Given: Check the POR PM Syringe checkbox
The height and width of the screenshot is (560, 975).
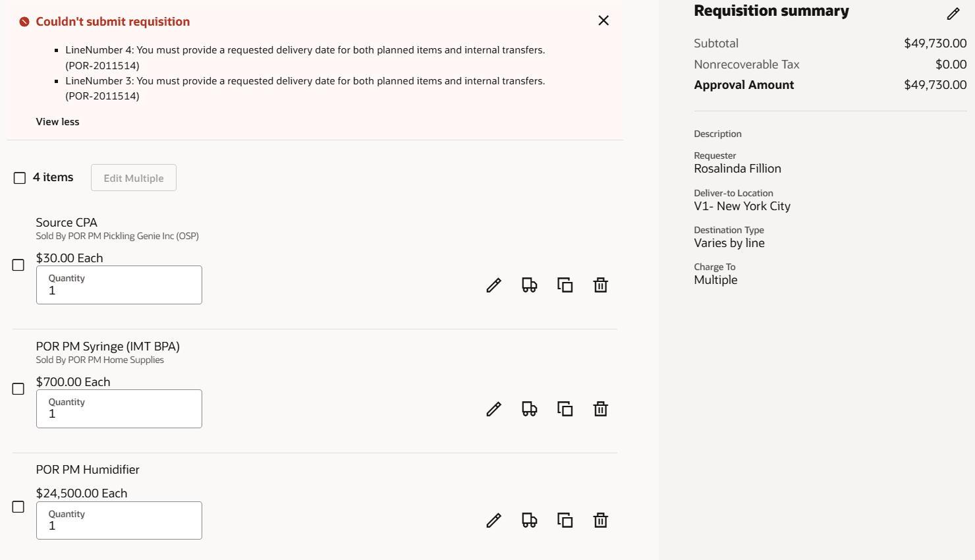Looking at the screenshot, I should click(x=19, y=389).
